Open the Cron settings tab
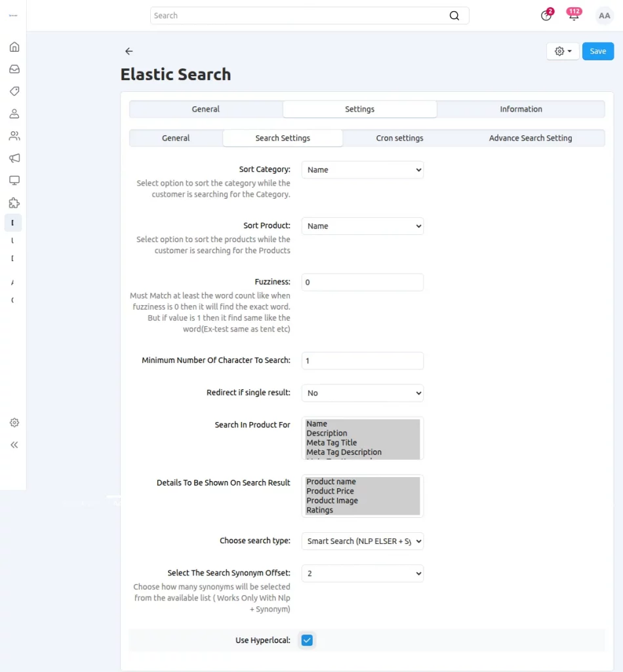This screenshot has height=672, width=623. (x=399, y=138)
